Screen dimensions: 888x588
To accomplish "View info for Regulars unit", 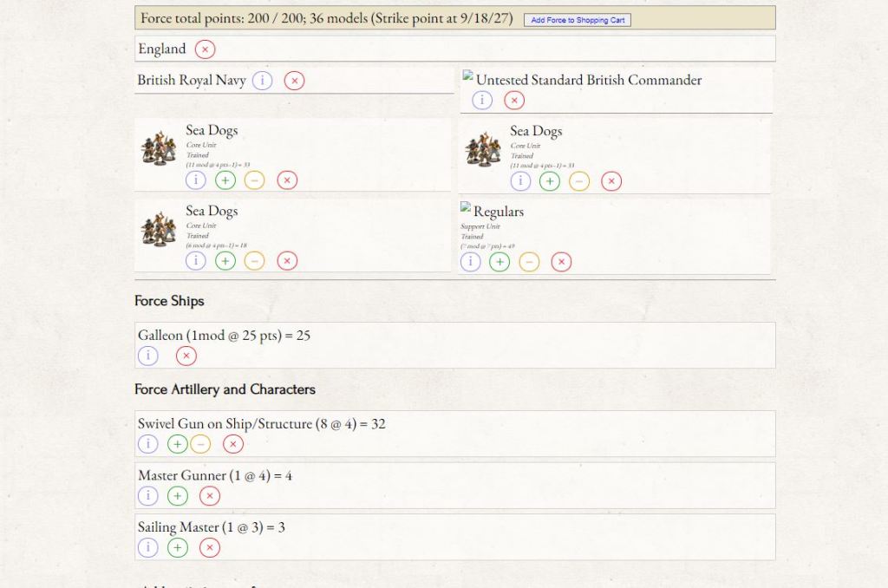I will tap(470, 262).
